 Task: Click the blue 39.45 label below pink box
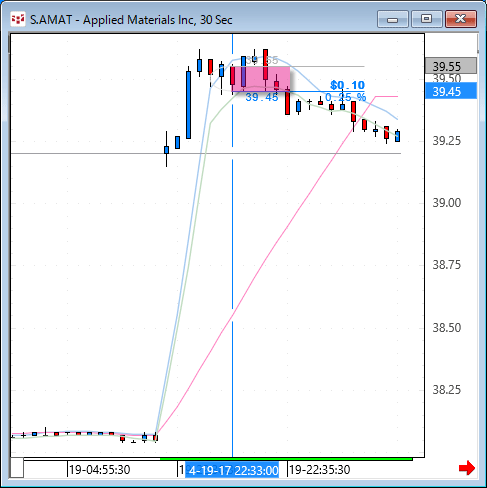(x=262, y=97)
